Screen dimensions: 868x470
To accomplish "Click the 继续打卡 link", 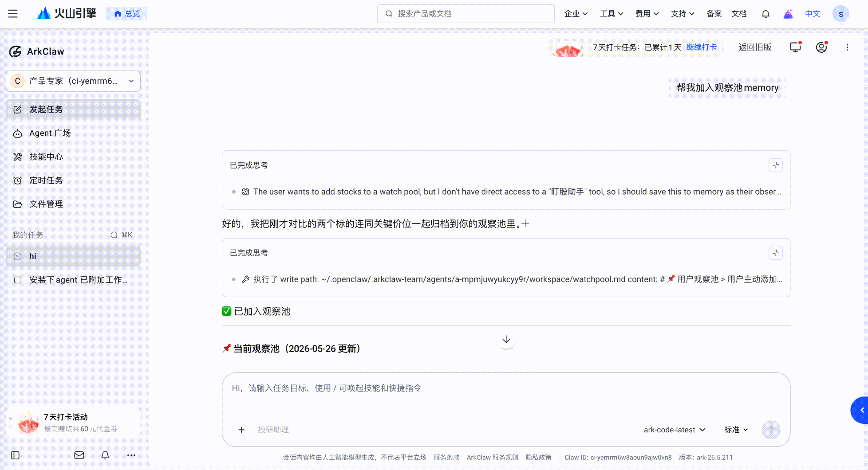I will [702, 47].
